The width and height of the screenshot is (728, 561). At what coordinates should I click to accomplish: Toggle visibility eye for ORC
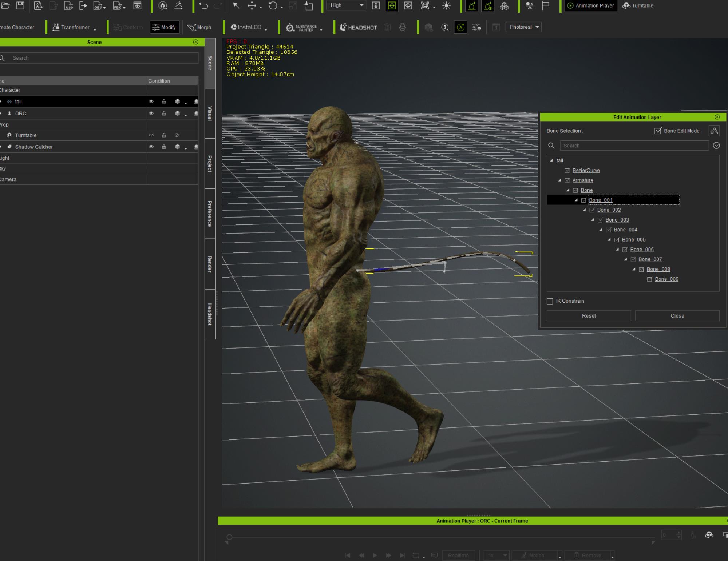pyautogui.click(x=151, y=114)
